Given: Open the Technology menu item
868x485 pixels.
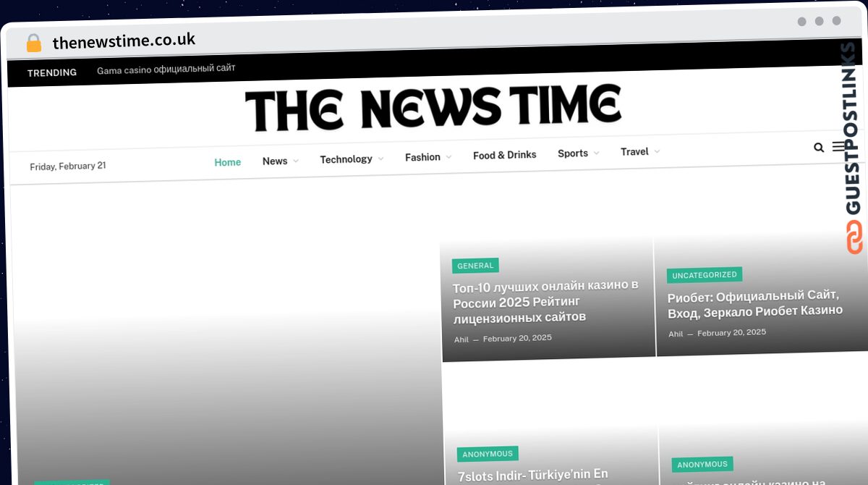Looking at the screenshot, I should 346,159.
